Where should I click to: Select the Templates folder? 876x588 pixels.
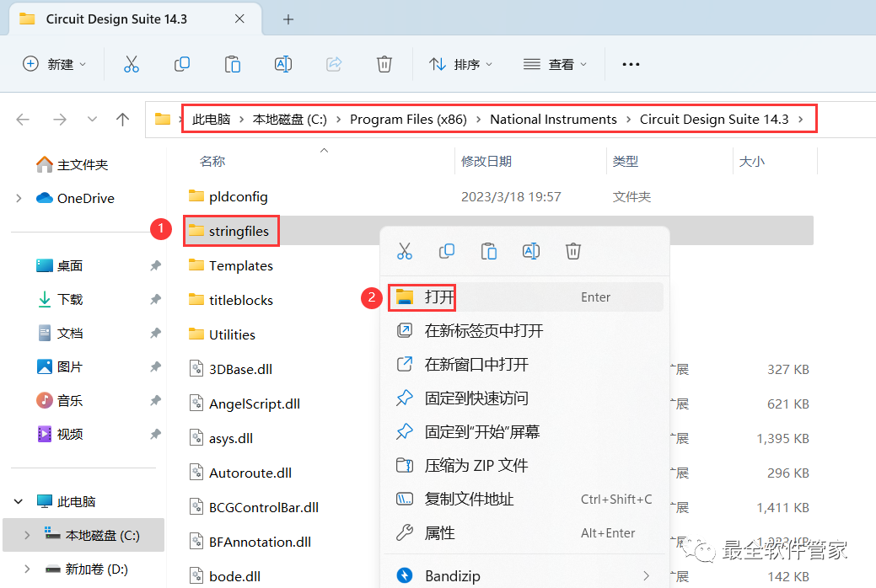[231, 265]
